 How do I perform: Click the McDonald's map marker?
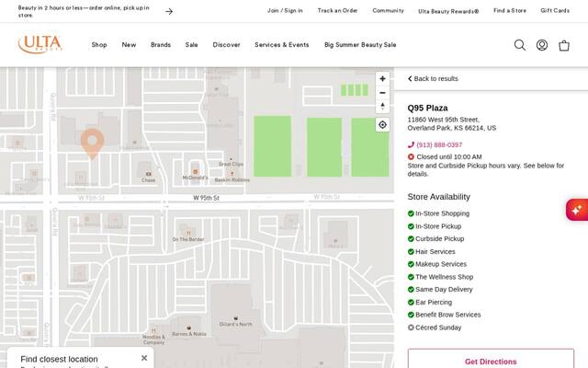pos(195,172)
